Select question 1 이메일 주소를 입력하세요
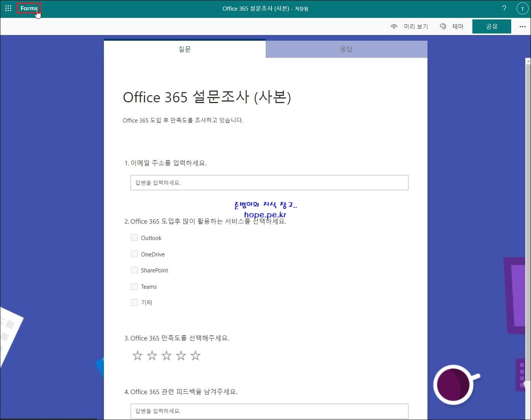This screenshot has width=531, height=420. tap(165, 163)
